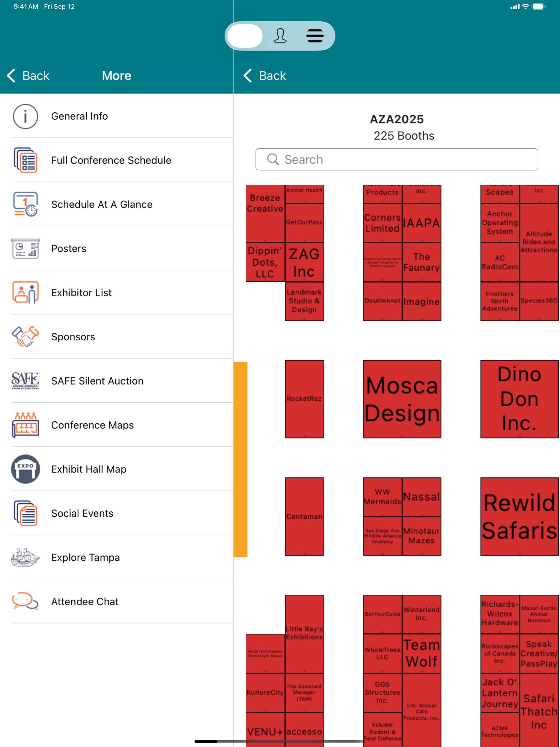The width and height of the screenshot is (560, 747).
Task: Tap the Conference Maps icon
Action: [25, 425]
